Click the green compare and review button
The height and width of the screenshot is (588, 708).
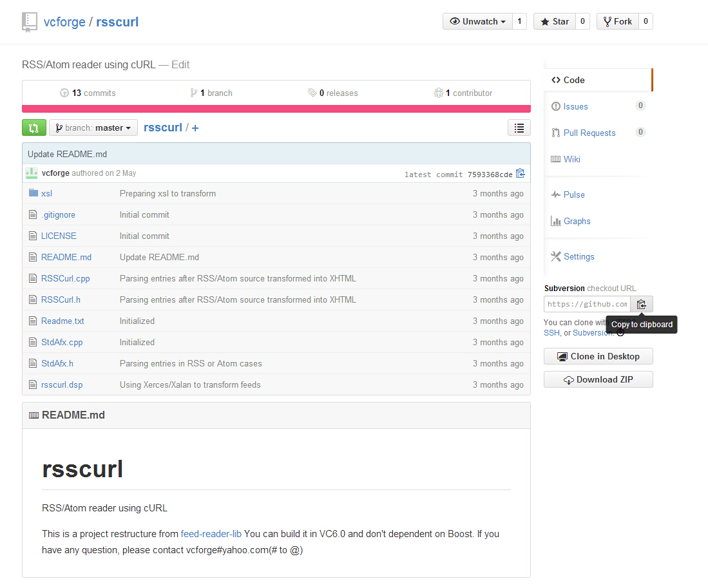point(34,128)
